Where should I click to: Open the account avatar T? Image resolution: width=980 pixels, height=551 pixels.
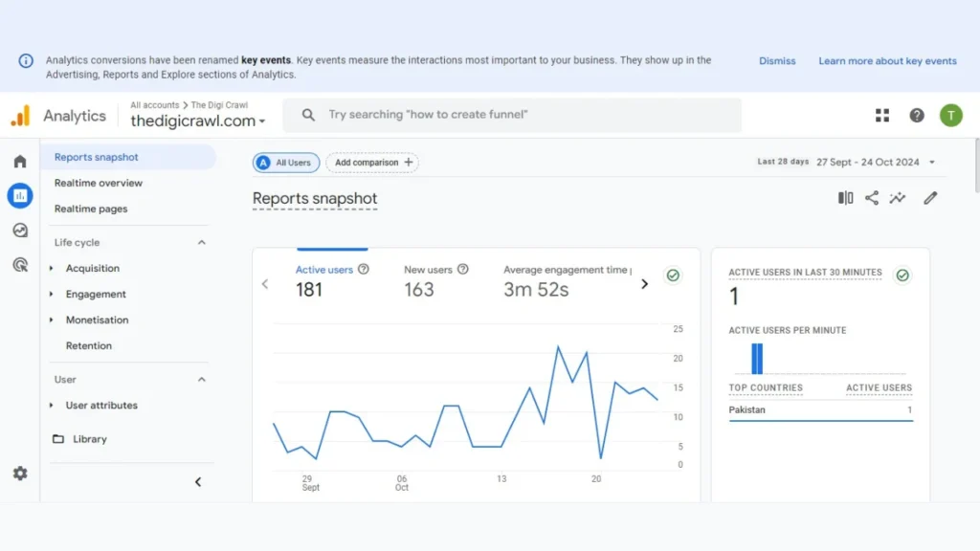pos(950,116)
